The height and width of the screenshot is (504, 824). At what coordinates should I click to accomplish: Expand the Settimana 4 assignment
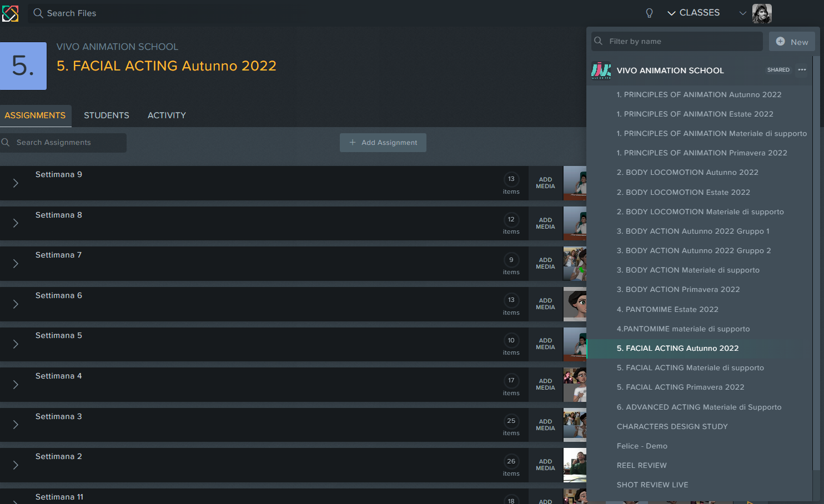[16, 385]
